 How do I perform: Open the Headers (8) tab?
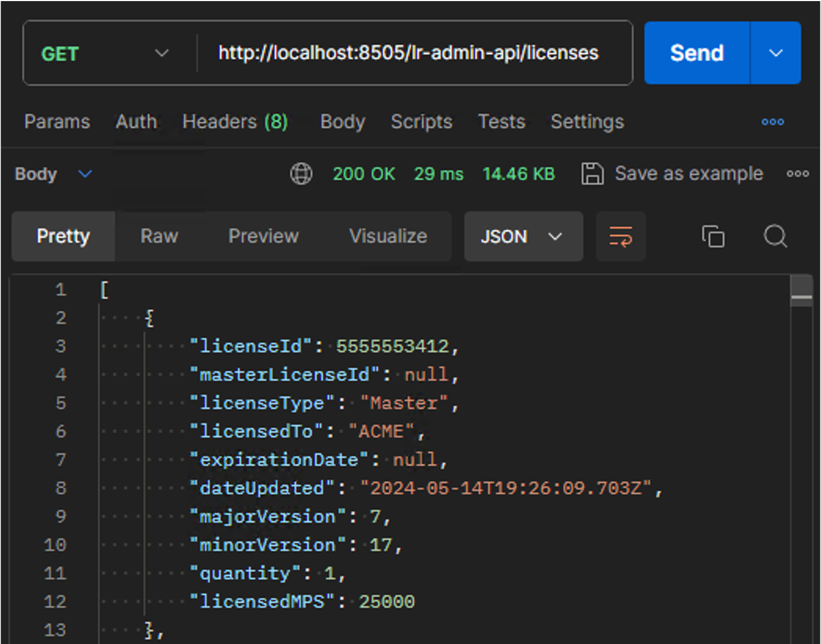[234, 122]
